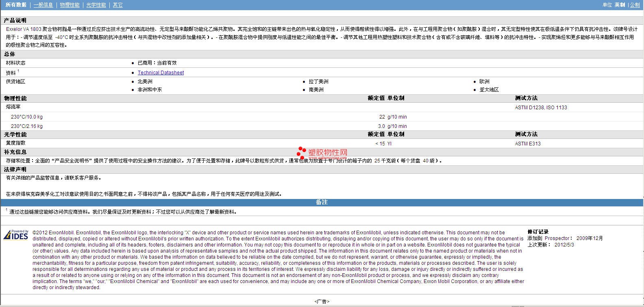
Task: Select the 所有数据 tab
Action: click(x=16, y=5)
